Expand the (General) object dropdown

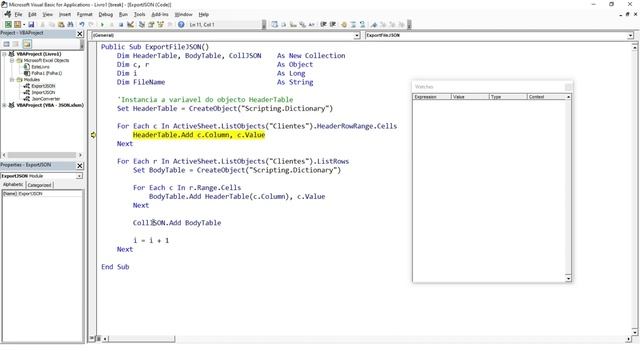pyautogui.click(x=357, y=36)
